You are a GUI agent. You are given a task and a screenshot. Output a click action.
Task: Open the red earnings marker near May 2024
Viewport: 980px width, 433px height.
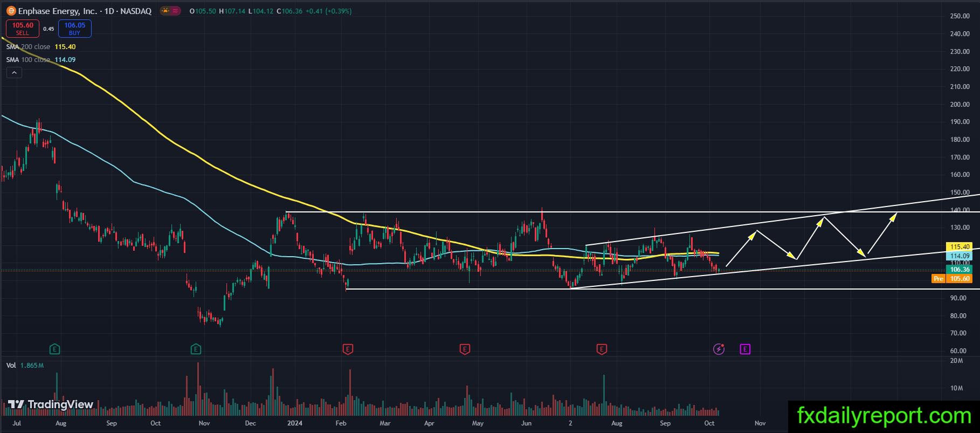(x=465, y=349)
